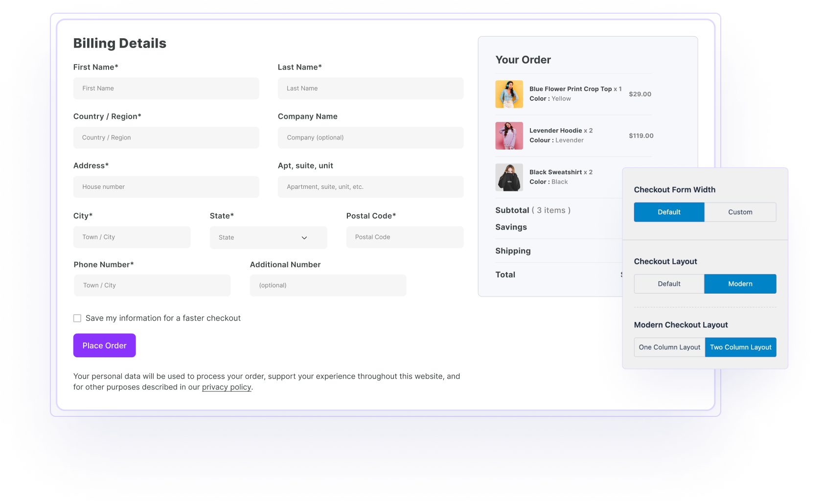Click the Company (optional) input field

pos(370,137)
